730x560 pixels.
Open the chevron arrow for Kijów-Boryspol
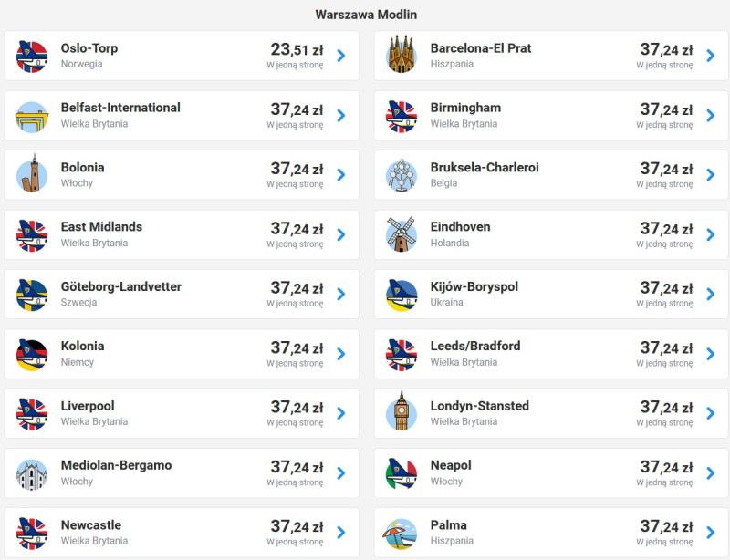coord(711,295)
